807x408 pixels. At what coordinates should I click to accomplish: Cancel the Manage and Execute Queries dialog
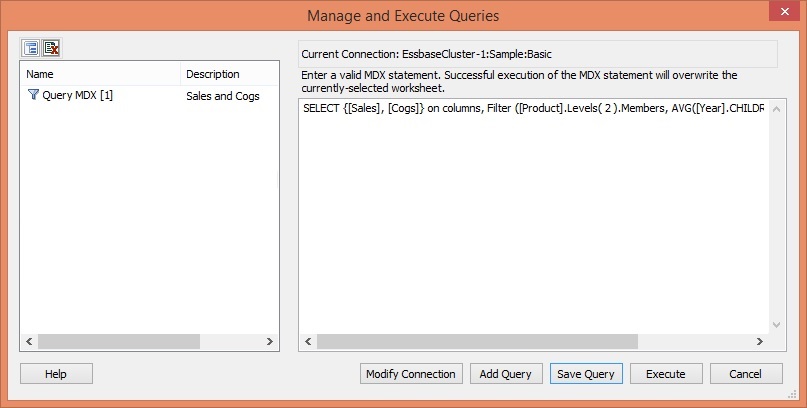click(746, 374)
